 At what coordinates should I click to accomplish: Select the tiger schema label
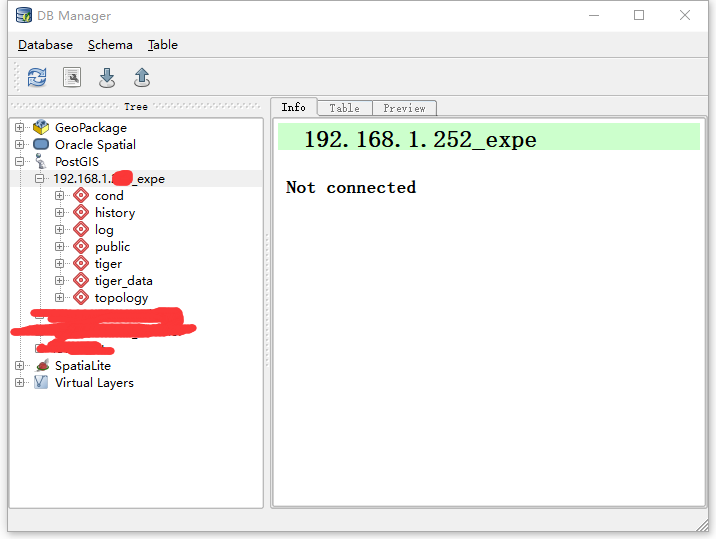tap(108, 264)
